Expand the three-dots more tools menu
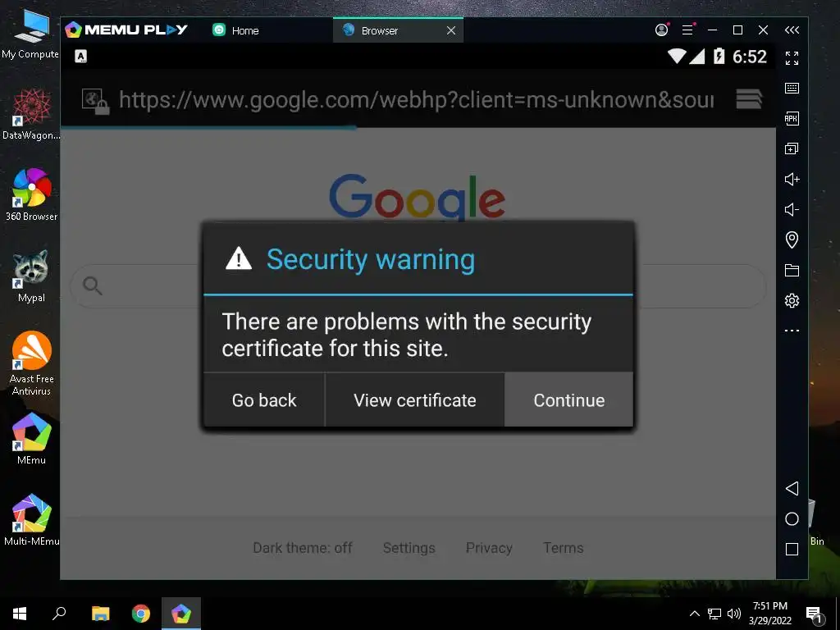The width and height of the screenshot is (840, 630). [x=792, y=331]
